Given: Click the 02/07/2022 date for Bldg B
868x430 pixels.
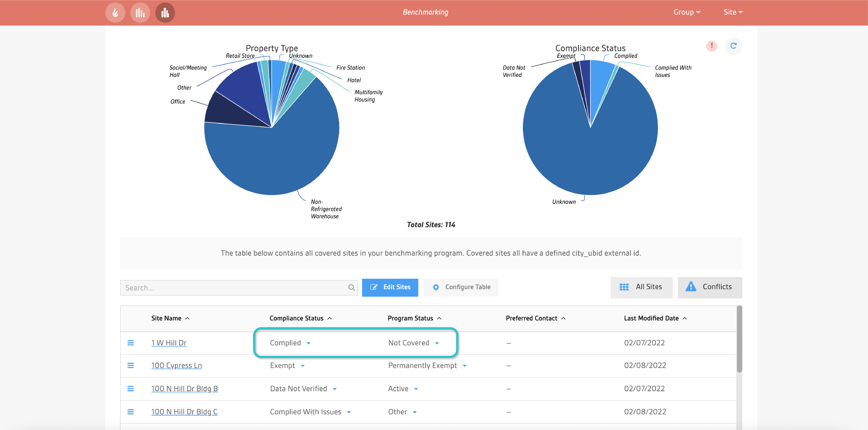Looking at the screenshot, I should point(644,389).
